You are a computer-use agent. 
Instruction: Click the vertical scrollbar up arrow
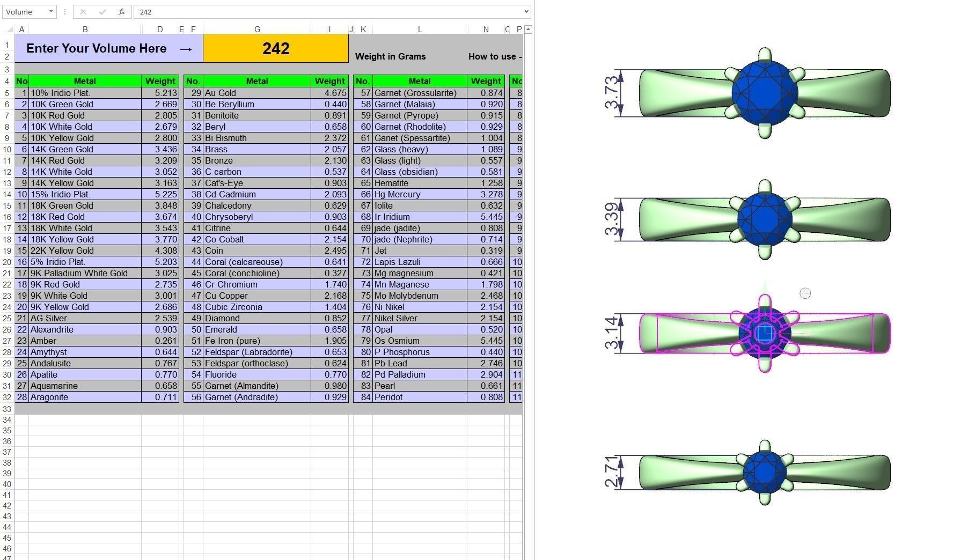(x=528, y=29)
